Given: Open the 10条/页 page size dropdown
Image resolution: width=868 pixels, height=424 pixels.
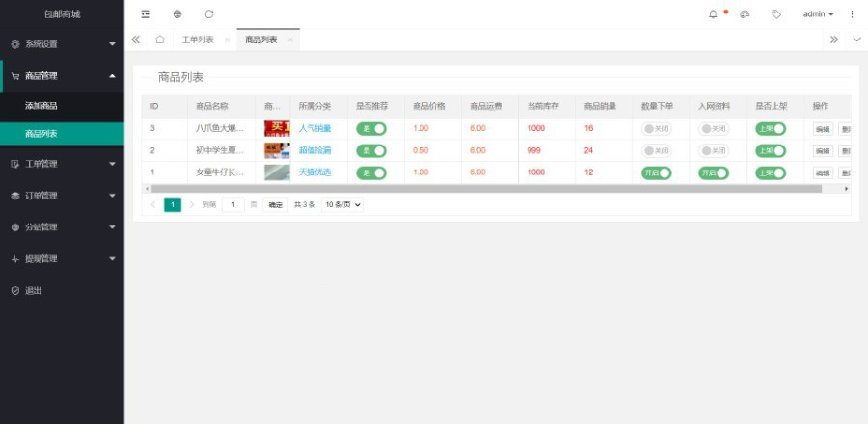Looking at the screenshot, I should coord(342,205).
